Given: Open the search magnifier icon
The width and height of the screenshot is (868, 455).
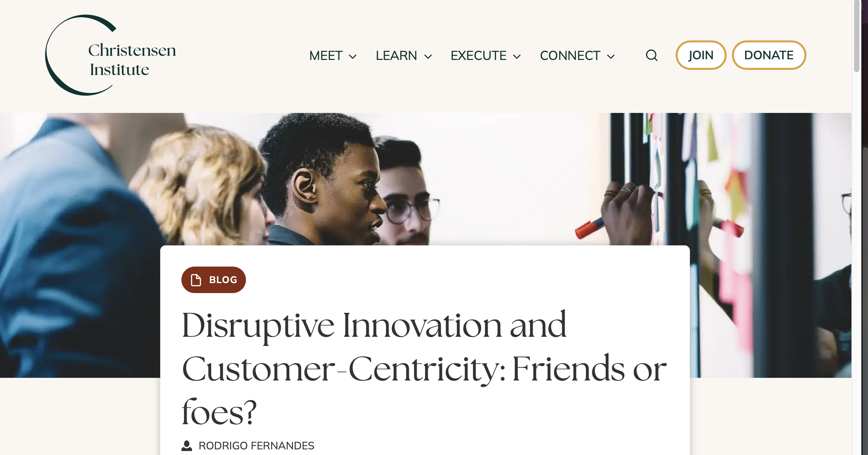Looking at the screenshot, I should pos(651,55).
